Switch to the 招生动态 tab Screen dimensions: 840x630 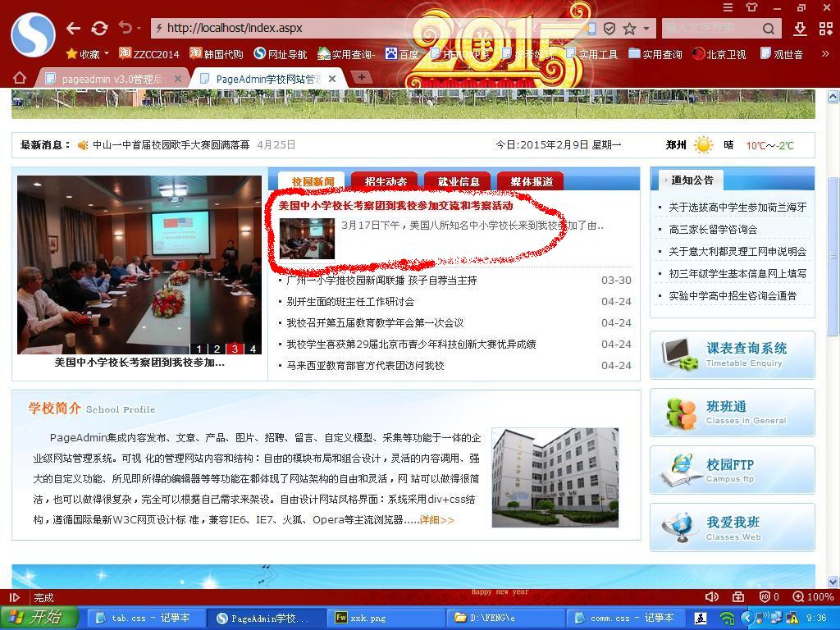pyautogui.click(x=386, y=181)
